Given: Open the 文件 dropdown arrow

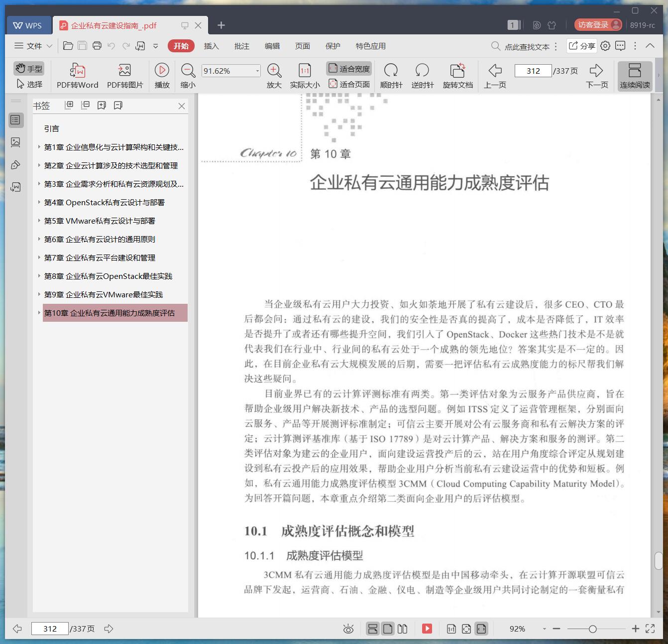Looking at the screenshot, I should (49, 46).
